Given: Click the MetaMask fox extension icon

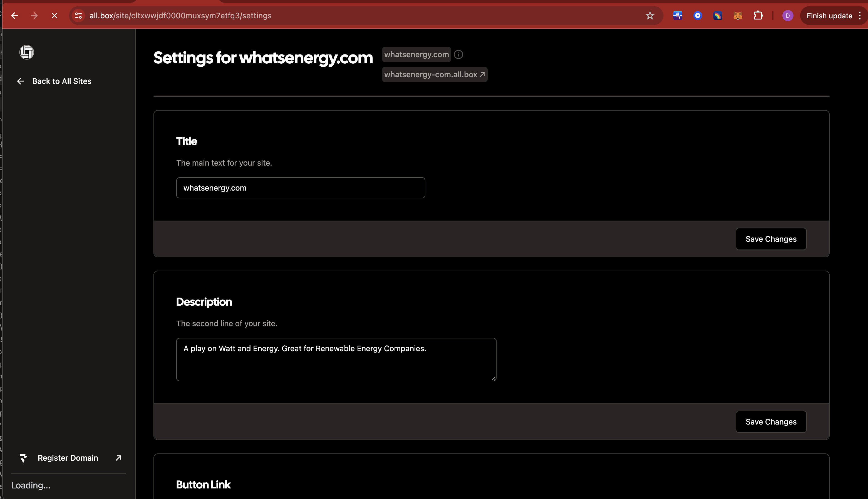Looking at the screenshot, I should coord(738,16).
